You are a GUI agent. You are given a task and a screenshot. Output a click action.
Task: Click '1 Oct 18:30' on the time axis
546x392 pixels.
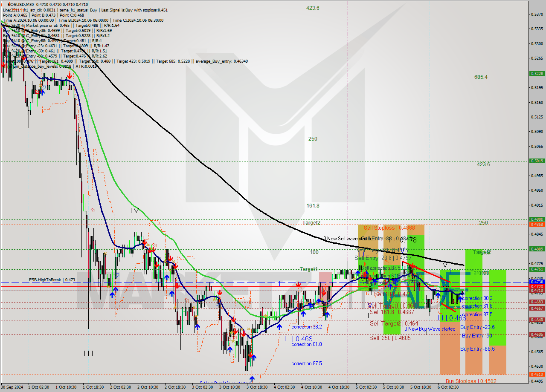click(x=93, y=387)
